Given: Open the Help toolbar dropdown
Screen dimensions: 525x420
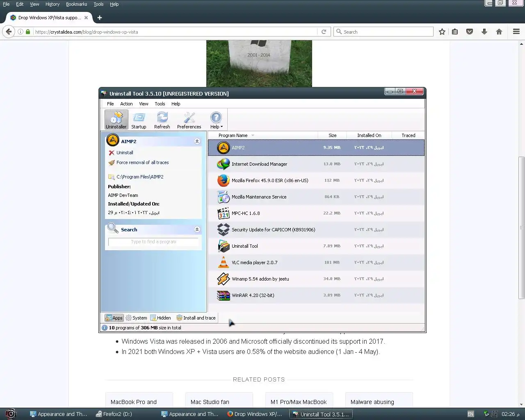Looking at the screenshot, I should coord(216,120).
